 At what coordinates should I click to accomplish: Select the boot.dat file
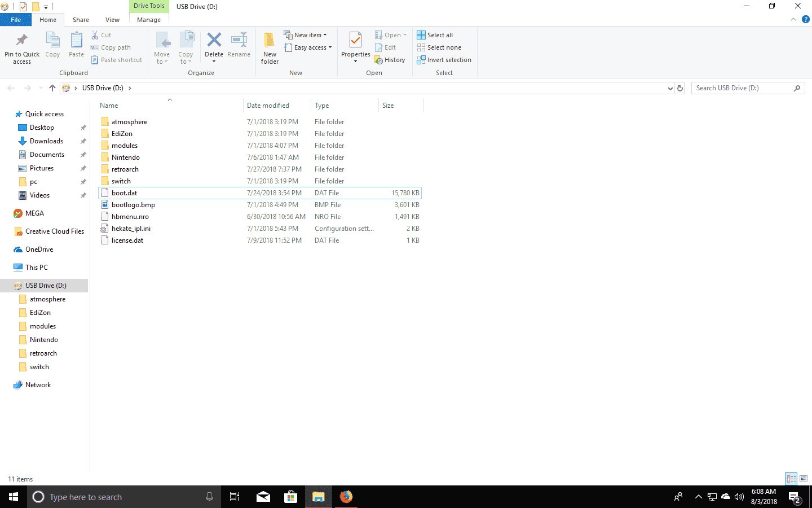click(x=260, y=193)
